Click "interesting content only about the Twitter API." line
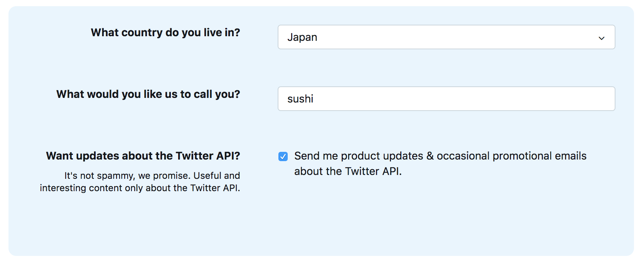Viewport: 644px width, 259px height. click(x=140, y=188)
